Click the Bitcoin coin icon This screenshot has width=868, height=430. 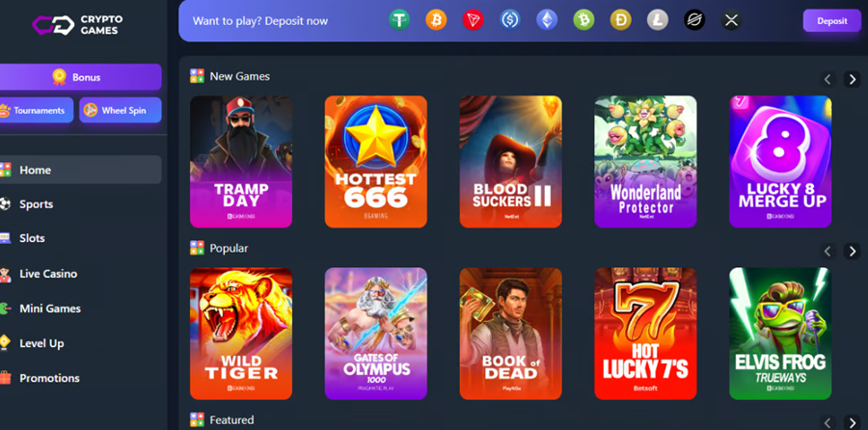click(x=436, y=20)
